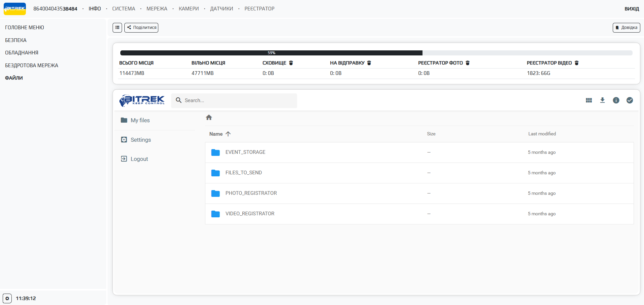The height and width of the screenshot is (305, 644).
Task: Select БЕЗПЕКА in the left menu
Action: coord(16,40)
